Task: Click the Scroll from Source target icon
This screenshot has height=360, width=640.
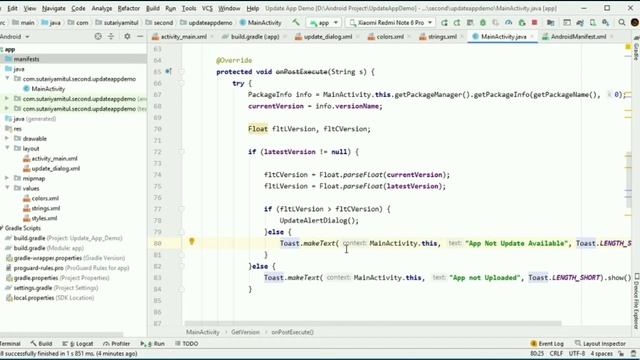Action: tap(98, 36)
